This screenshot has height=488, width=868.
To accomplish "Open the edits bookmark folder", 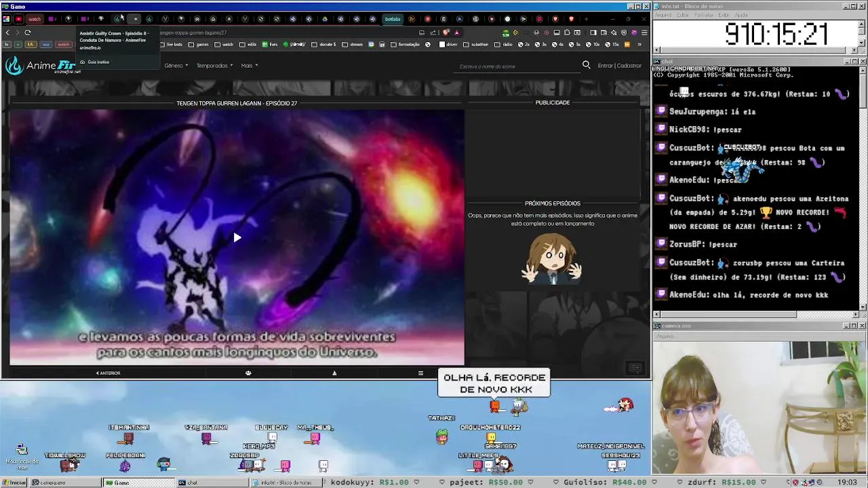I will tap(248, 45).
